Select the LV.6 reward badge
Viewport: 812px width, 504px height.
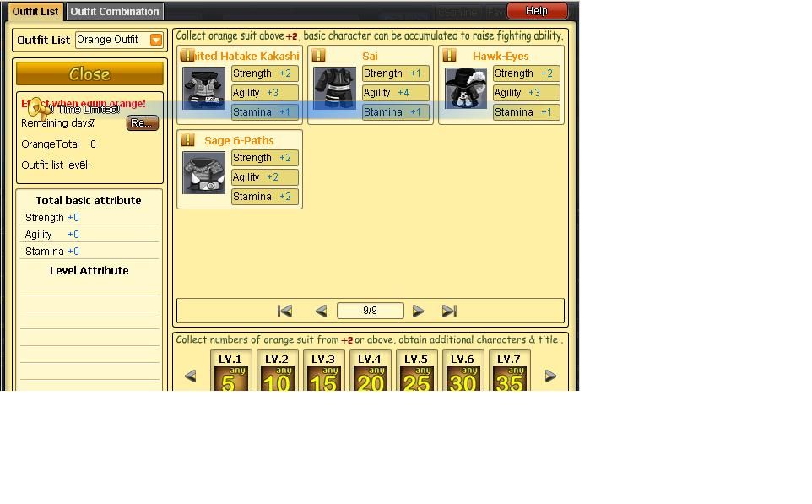click(x=463, y=371)
